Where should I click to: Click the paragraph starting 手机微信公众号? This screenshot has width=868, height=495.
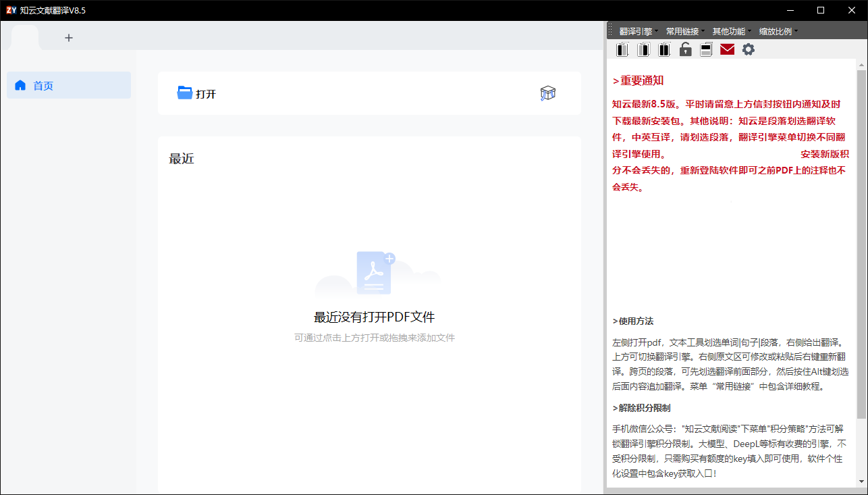click(730, 451)
